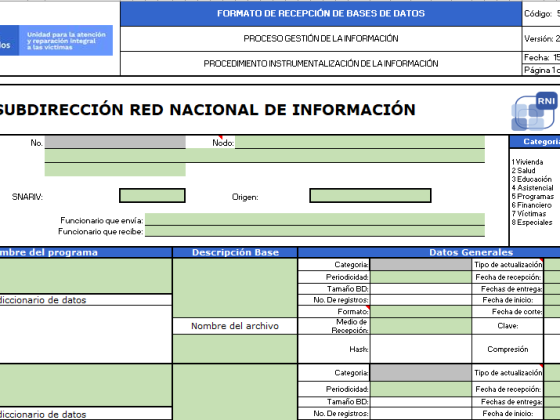Select the gray Categoria field in second record
The image size is (560, 420).
[x=421, y=373]
